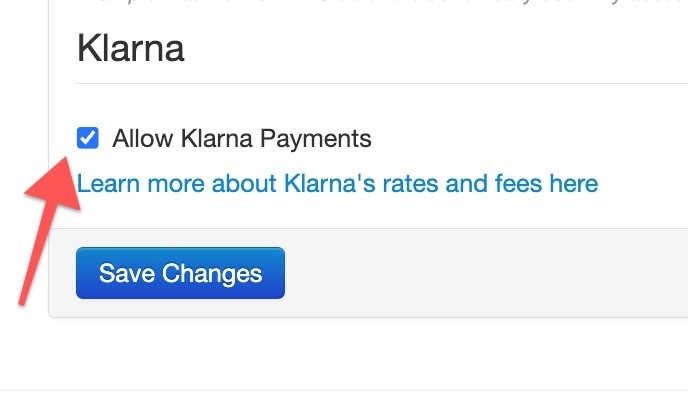
Task: Click the 'Allow Klarna Payments' label text
Action: pyautogui.click(x=242, y=139)
